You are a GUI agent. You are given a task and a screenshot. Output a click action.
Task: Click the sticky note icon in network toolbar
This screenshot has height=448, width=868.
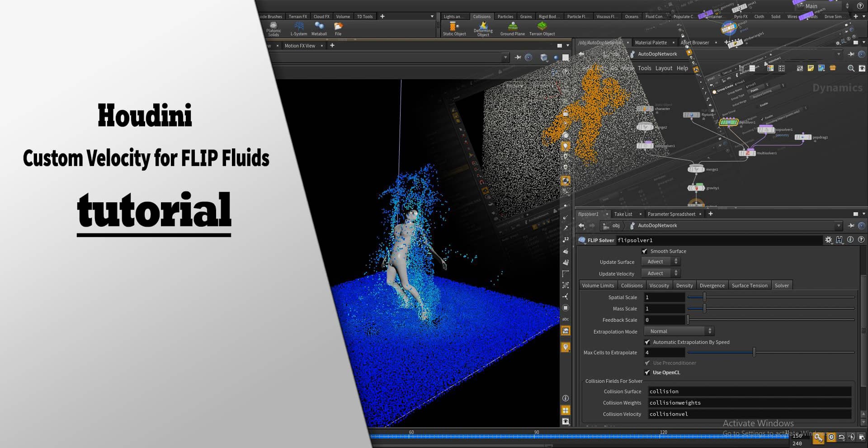(x=811, y=68)
